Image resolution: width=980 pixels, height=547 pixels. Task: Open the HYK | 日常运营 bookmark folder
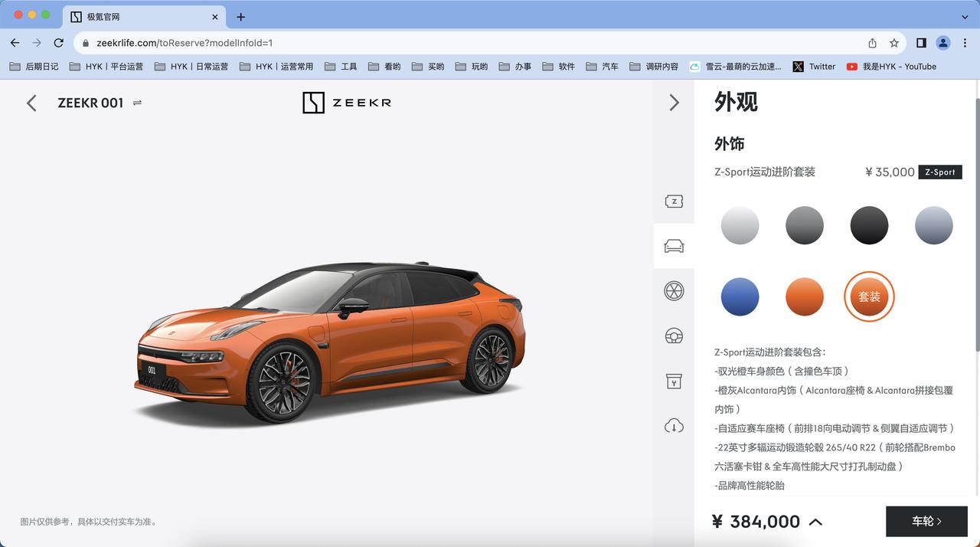coord(191,67)
